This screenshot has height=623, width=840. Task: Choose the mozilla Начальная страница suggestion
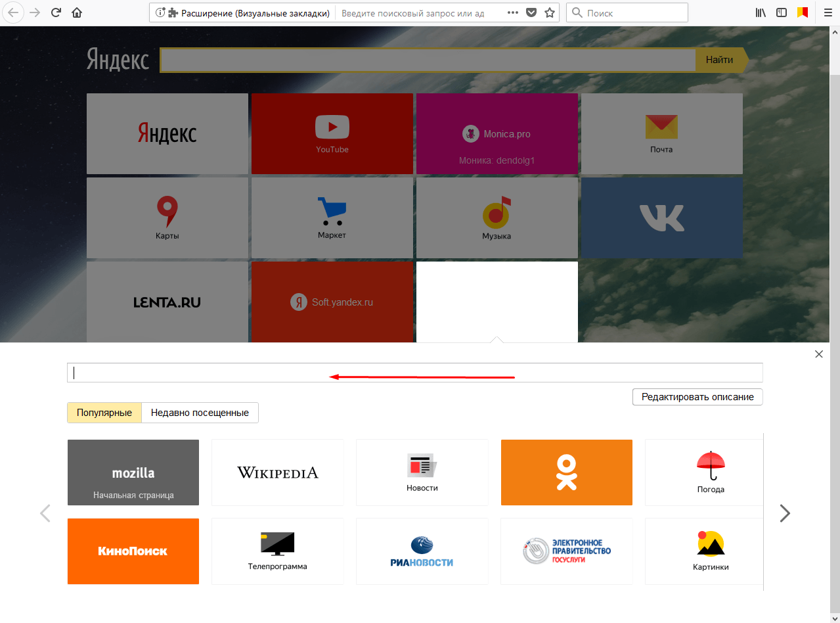133,473
